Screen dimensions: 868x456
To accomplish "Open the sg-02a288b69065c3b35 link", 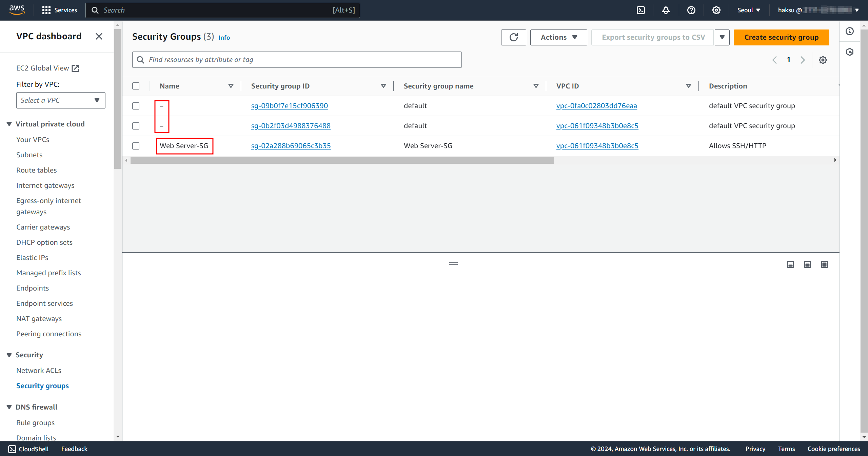I will coord(291,146).
